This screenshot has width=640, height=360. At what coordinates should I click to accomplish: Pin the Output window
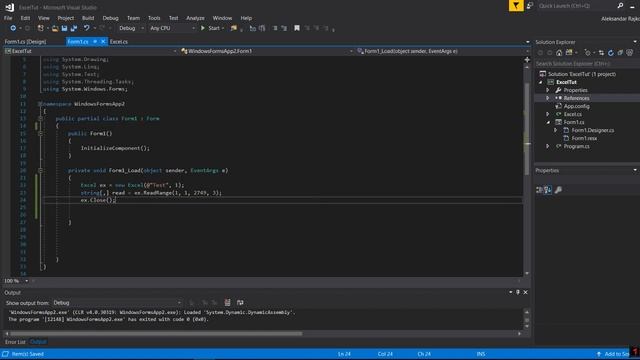pyautogui.click(x=518, y=292)
